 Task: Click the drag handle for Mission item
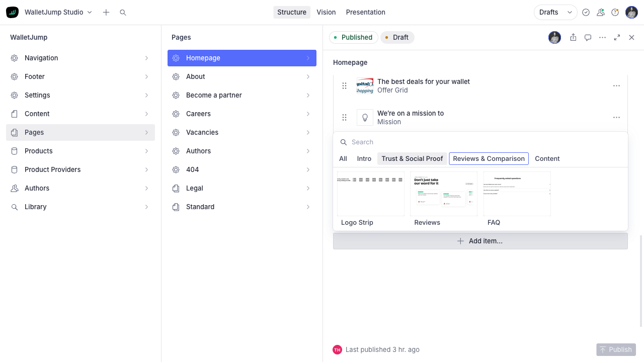344,117
